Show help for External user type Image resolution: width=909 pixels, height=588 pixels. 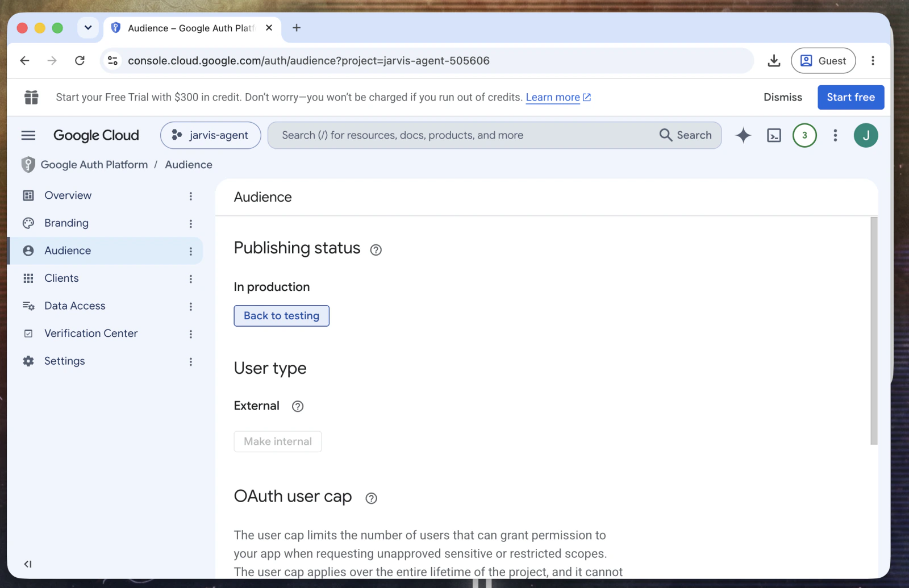pyautogui.click(x=298, y=406)
